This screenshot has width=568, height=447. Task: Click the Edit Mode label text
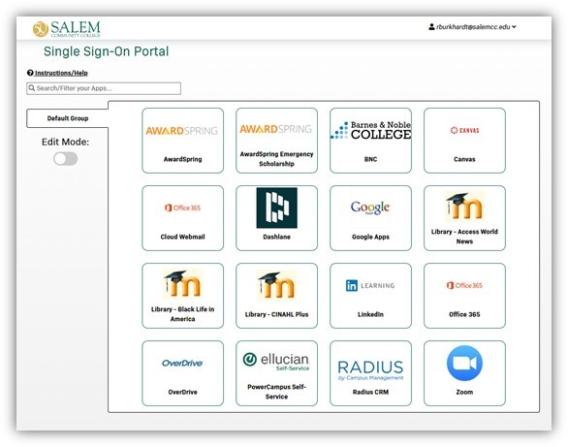coord(65,142)
